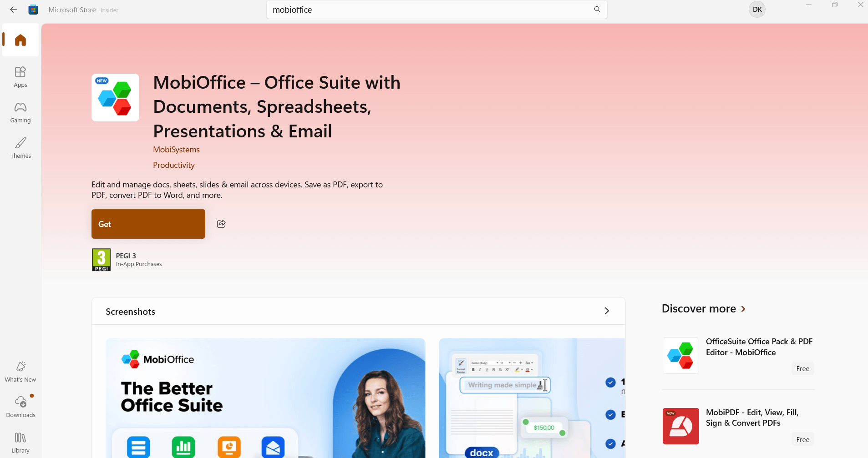
Task: Get the MobiOffice app
Action: point(148,224)
